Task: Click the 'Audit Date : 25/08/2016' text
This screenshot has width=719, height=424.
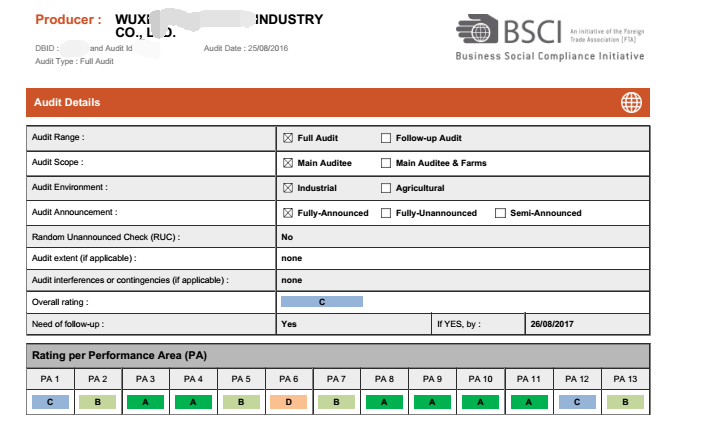Action: pos(246,48)
